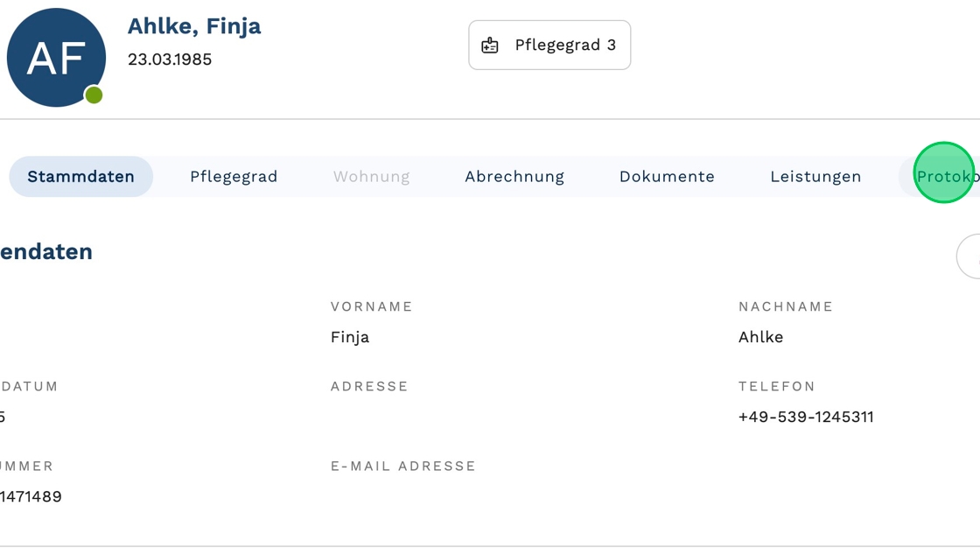Go to the Dokumente tab
980x548 pixels.
click(x=667, y=177)
